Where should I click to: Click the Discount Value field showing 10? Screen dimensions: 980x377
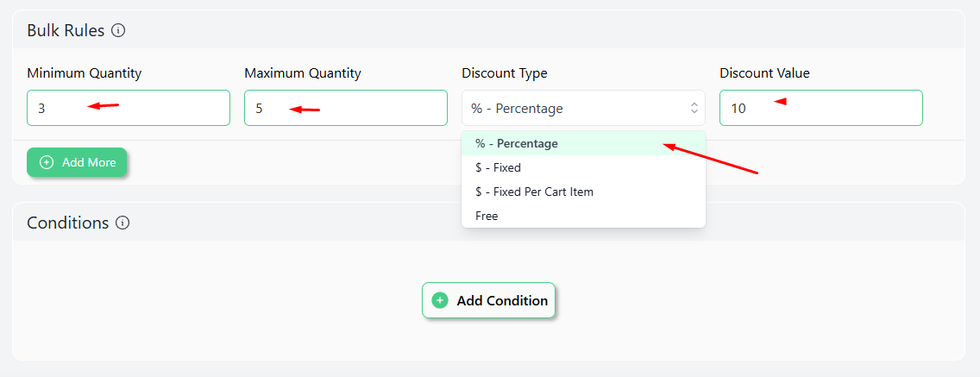820,108
